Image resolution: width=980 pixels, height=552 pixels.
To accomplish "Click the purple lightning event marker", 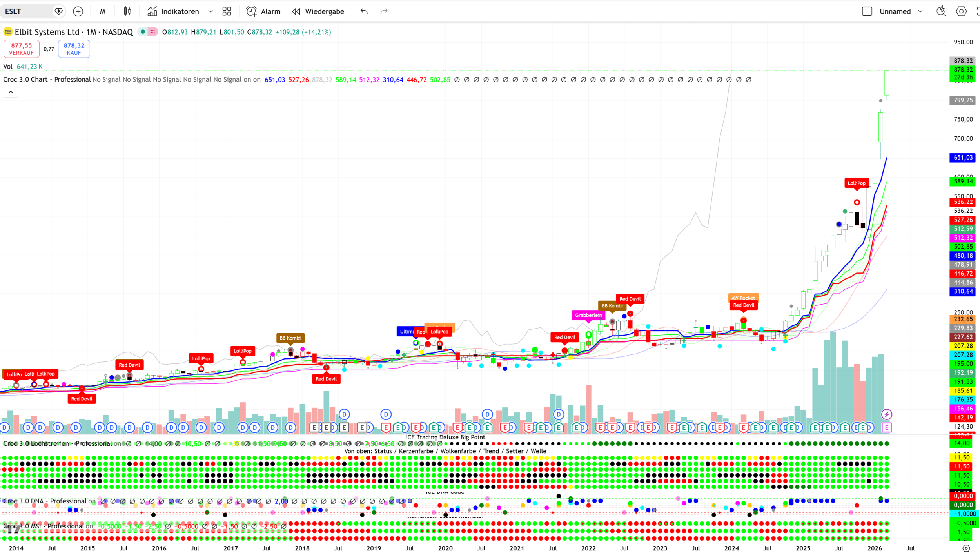I will pyautogui.click(x=886, y=414).
